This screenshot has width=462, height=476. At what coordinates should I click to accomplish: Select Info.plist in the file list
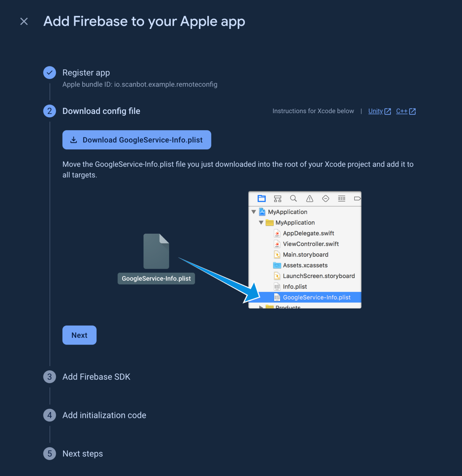coord(294,286)
